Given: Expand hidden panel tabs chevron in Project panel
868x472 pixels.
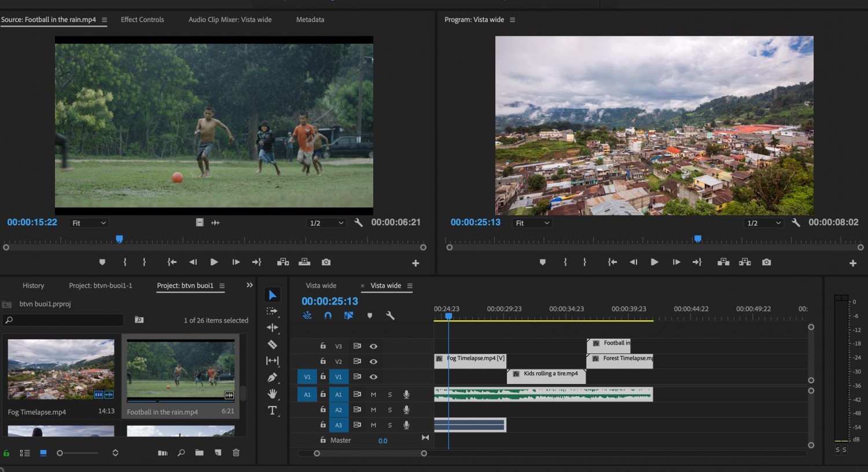Looking at the screenshot, I should 249,285.
